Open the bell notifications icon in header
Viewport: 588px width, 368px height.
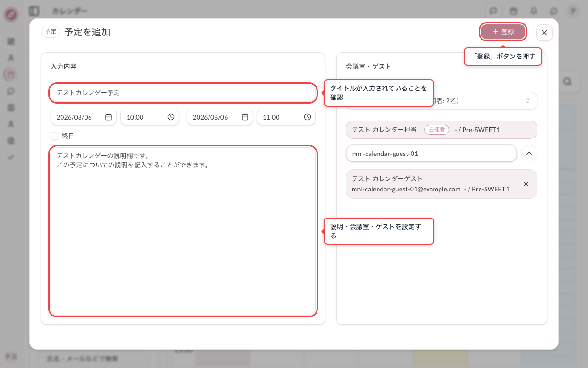tap(534, 11)
